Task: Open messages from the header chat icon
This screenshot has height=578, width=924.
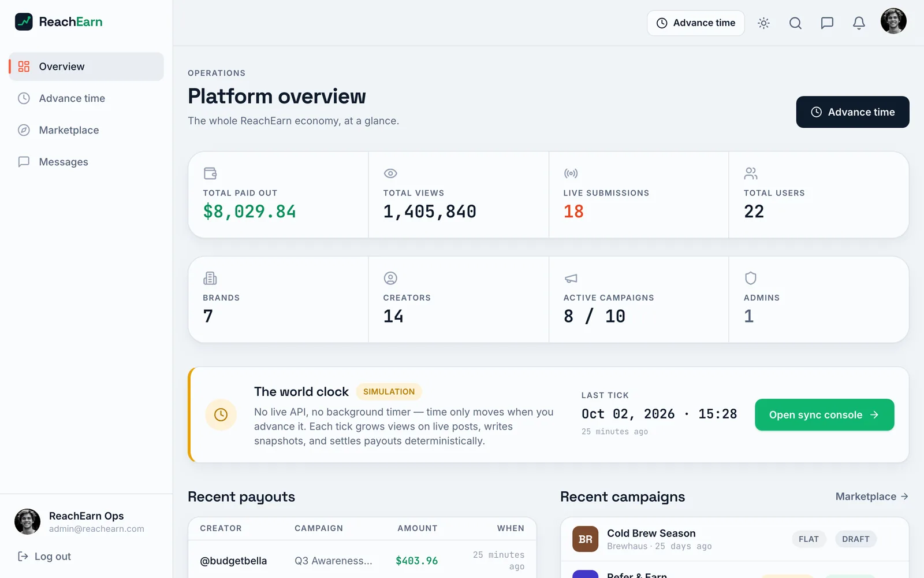Action: click(x=827, y=23)
